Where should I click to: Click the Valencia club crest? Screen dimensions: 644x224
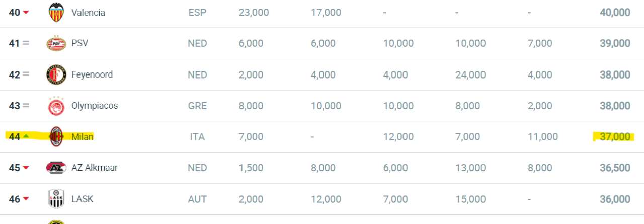tap(56, 12)
